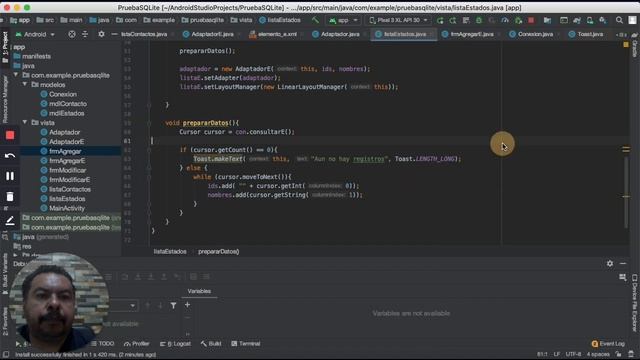Click the Debug app bug icon
The image size is (640, 360).
click(x=479, y=20)
